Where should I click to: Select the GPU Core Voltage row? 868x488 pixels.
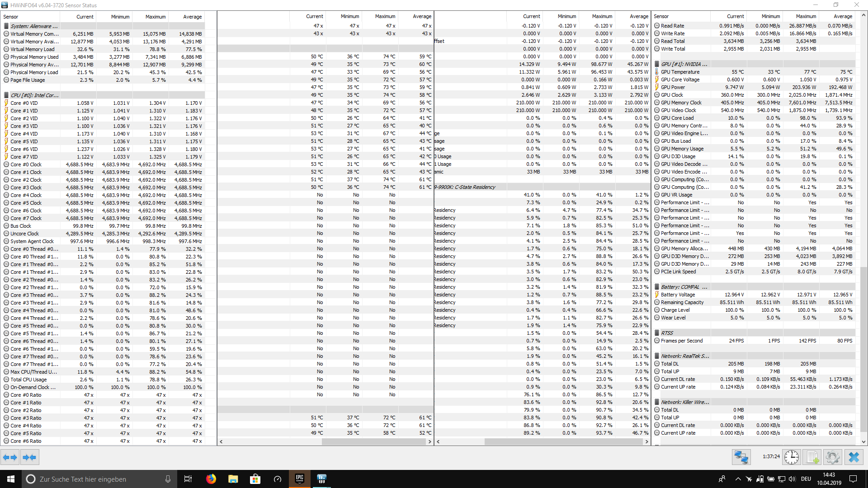(x=754, y=80)
